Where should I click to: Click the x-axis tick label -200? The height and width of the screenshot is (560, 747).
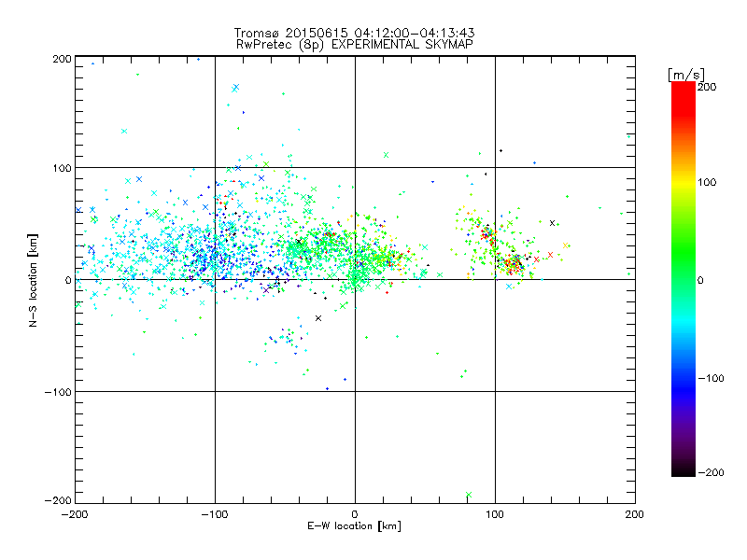pyautogui.click(x=75, y=514)
